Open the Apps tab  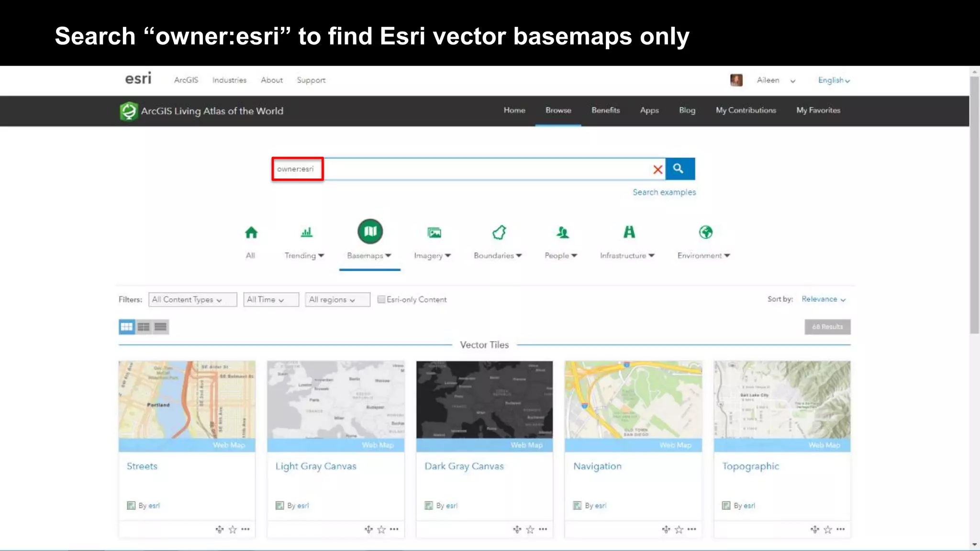[649, 110]
